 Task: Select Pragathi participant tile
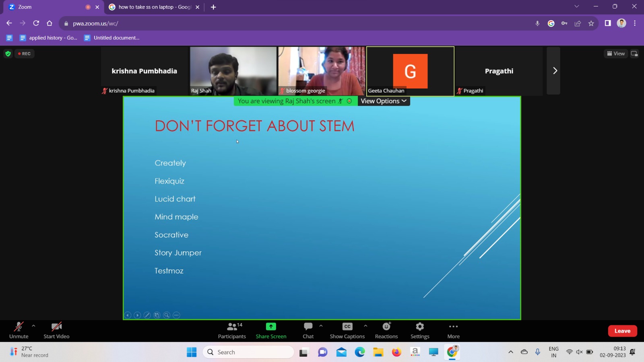pyautogui.click(x=499, y=71)
